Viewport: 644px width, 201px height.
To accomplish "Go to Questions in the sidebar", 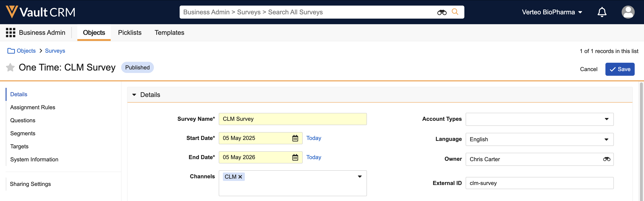I will (x=23, y=120).
